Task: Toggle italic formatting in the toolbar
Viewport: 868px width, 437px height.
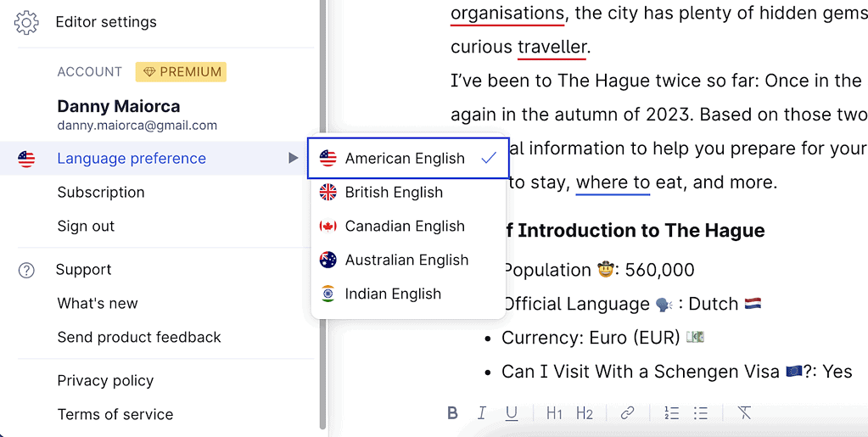Action: (x=481, y=413)
